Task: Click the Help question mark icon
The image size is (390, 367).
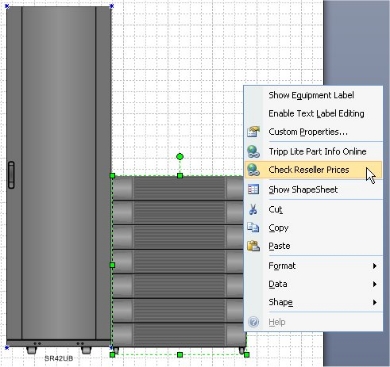Action: tap(254, 322)
